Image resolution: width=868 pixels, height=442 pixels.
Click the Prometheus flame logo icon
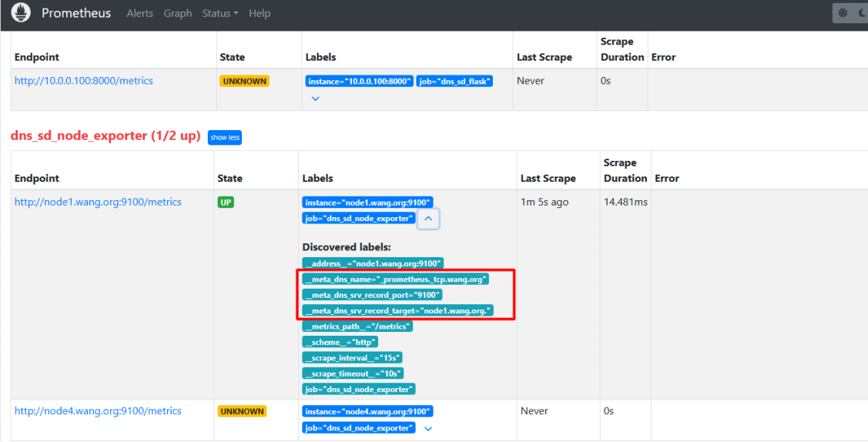point(21,13)
